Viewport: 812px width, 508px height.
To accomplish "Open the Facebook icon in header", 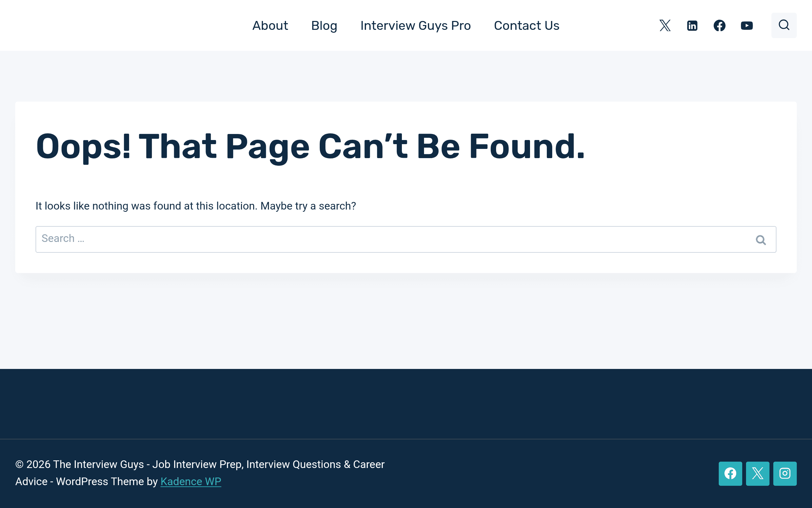I will point(719,25).
